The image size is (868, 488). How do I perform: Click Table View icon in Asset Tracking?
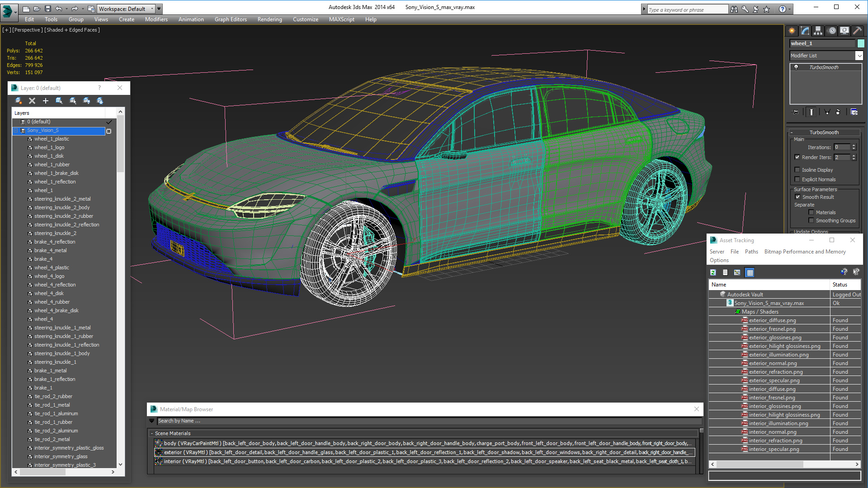click(750, 272)
